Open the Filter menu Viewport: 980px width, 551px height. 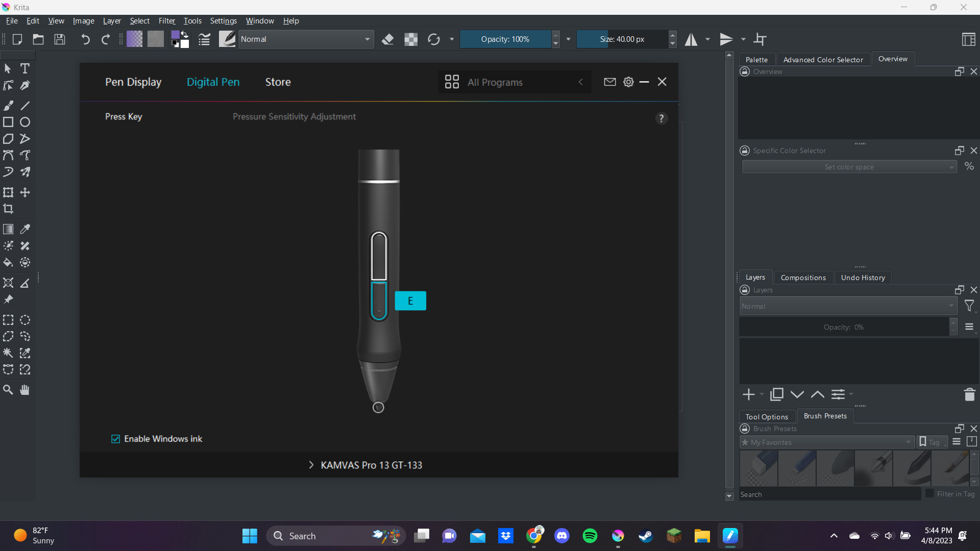click(x=167, y=21)
